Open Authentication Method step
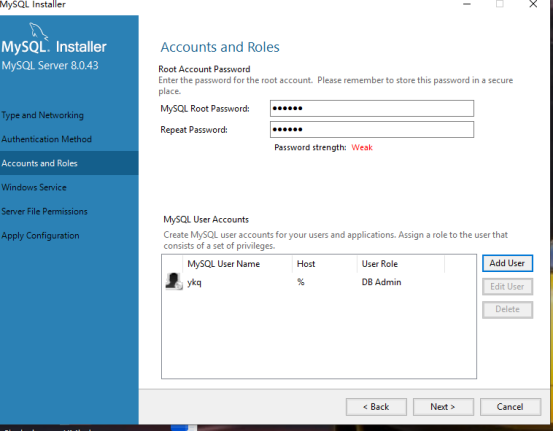The width and height of the screenshot is (554, 432). 46,139
